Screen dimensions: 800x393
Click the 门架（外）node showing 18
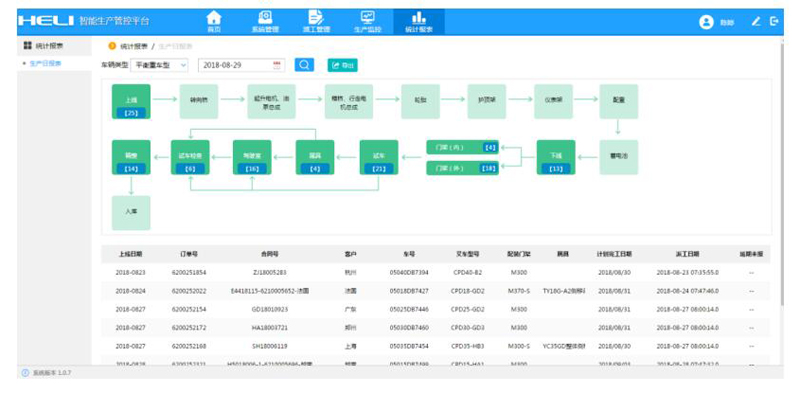pos(463,168)
